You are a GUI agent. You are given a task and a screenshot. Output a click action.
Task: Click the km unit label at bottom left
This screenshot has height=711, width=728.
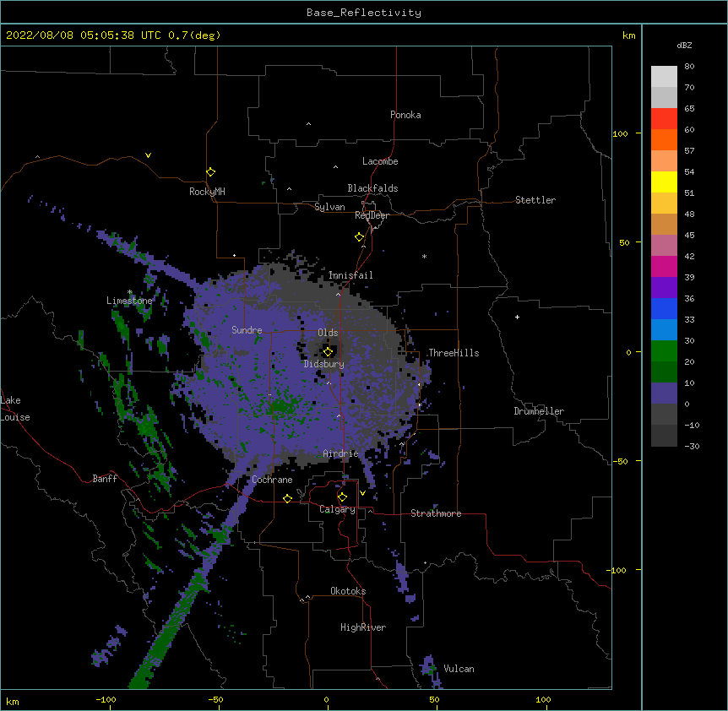[x=13, y=701]
